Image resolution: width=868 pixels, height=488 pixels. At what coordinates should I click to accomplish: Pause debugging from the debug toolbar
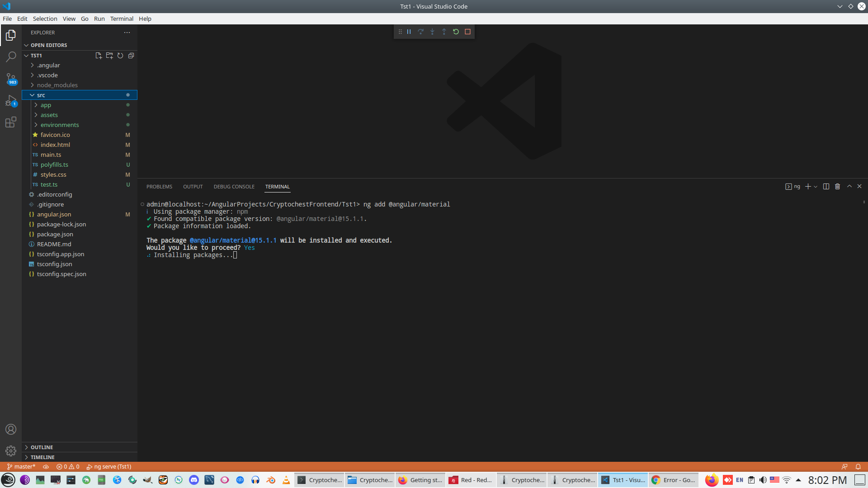[409, 32]
